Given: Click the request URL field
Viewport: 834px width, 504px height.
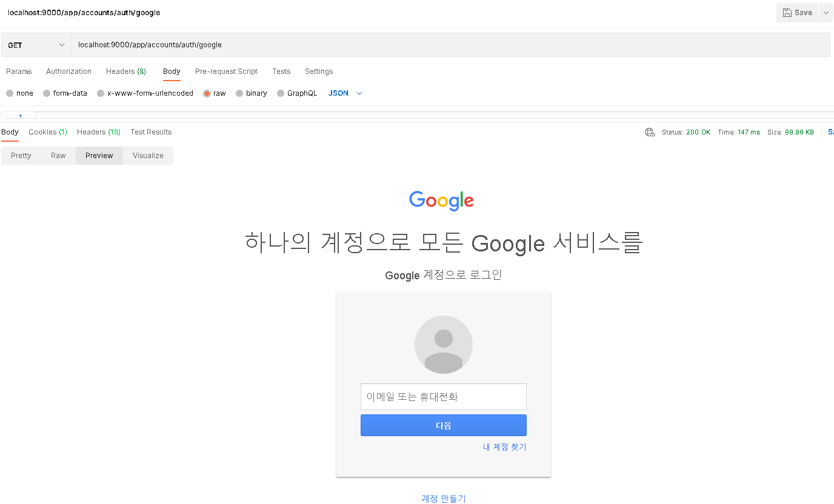Looking at the screenshot, I should tap(450, 45).
